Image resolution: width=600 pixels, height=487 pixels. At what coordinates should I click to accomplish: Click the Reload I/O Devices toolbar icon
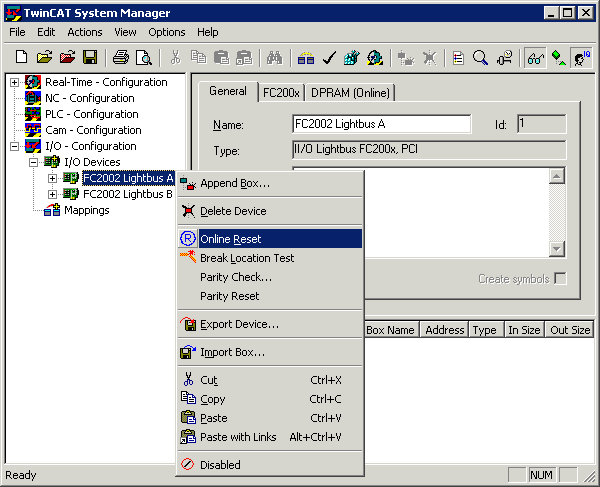tap(406, 58)
